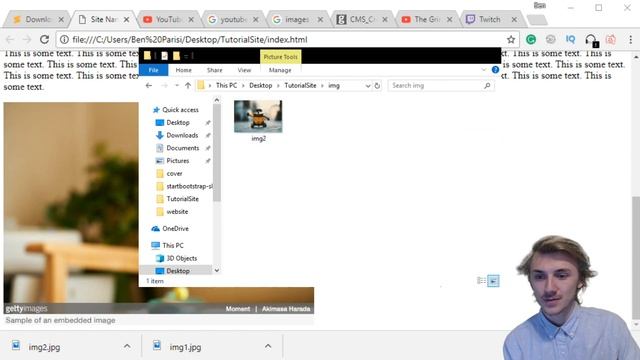Switch to the Downloads browser tab
640x360 pixels.
[x=38, y=19]
